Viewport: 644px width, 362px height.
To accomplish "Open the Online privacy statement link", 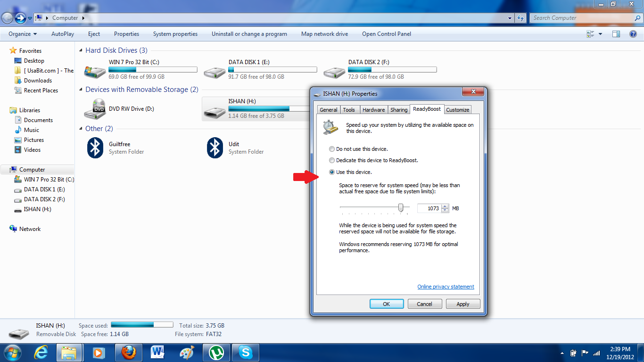I will 445,287.
